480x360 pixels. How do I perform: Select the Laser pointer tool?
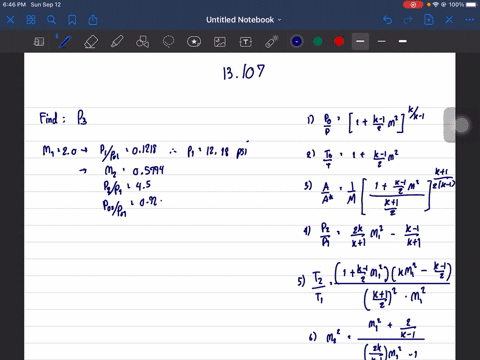click(x=272, y=42)
